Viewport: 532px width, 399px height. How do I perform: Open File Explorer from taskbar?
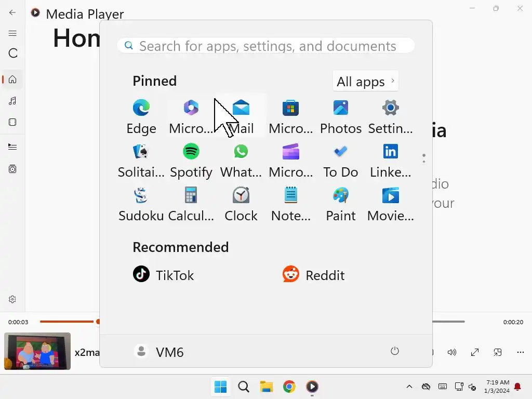pyautogui.click(x=267, y=387)
